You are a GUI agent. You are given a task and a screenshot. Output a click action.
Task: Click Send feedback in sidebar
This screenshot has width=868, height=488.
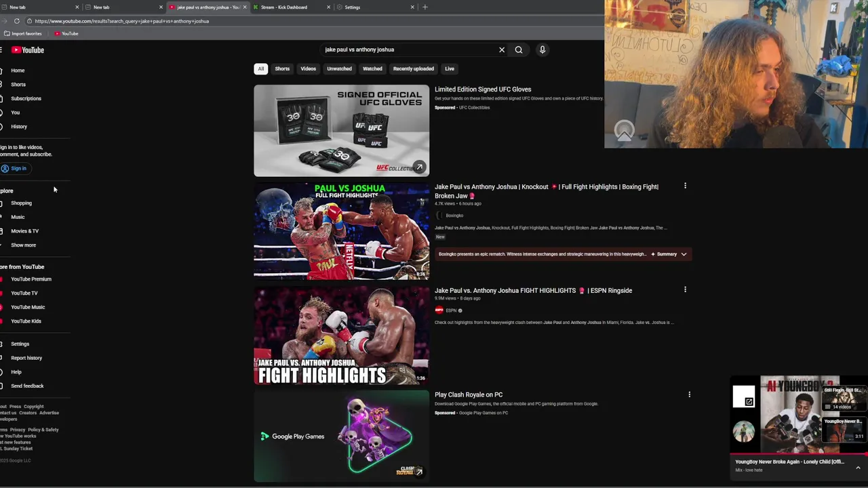(x=27, y=386)
